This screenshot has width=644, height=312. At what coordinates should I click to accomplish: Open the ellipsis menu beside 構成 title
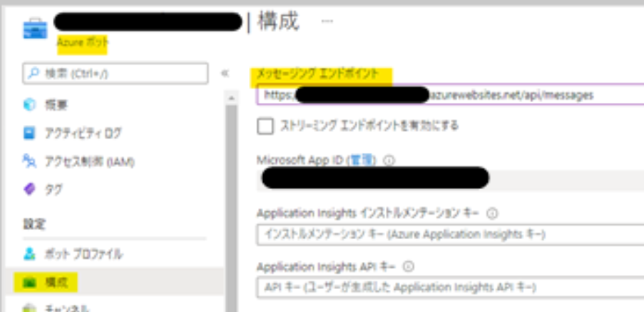[327, 21]
